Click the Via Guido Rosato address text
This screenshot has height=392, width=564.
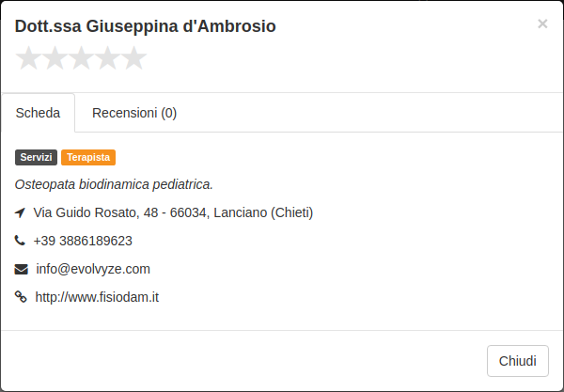pyautogui.click(x=173, y=212)
